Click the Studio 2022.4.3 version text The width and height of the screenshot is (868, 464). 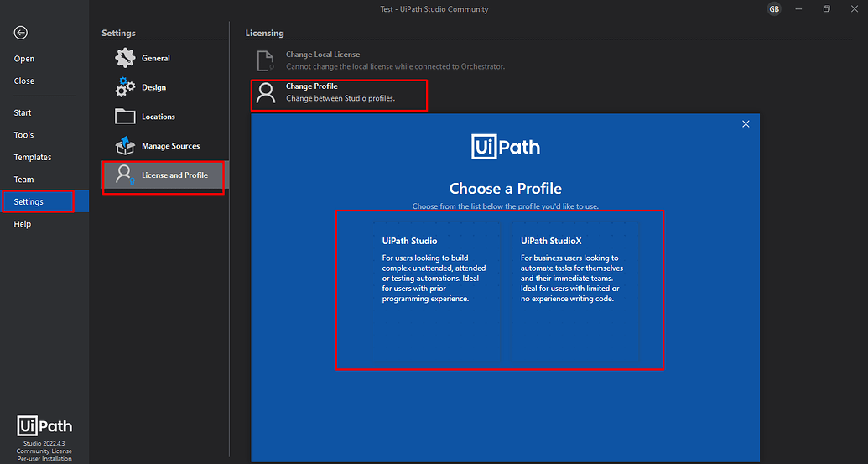[44, 444]
